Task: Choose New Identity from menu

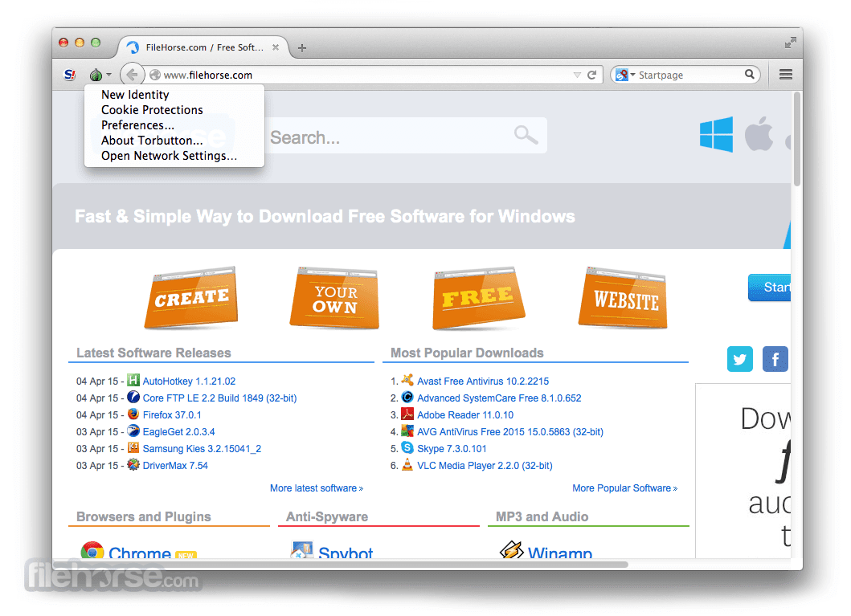Action: coord(135,94)
